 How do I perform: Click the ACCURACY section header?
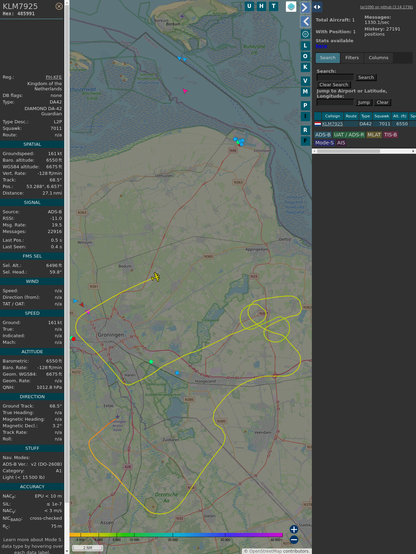32,487
